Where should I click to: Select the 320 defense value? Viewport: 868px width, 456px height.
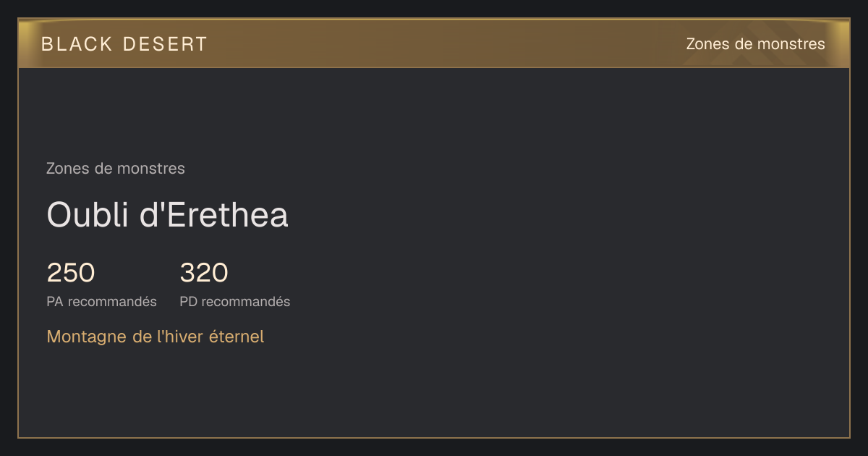tap(204, 273)
